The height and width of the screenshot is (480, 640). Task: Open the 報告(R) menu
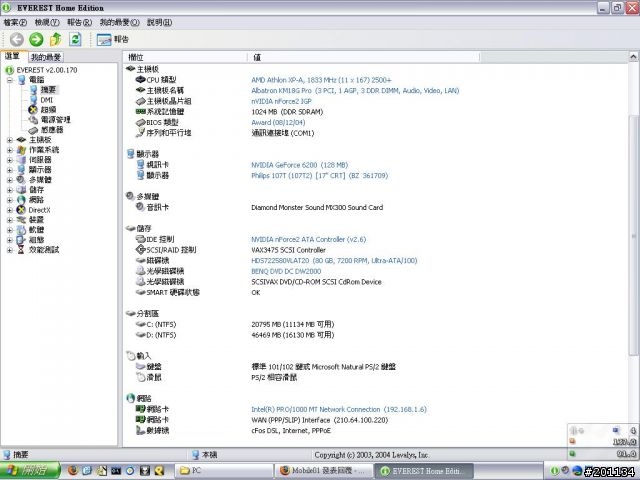pos(79,22)
